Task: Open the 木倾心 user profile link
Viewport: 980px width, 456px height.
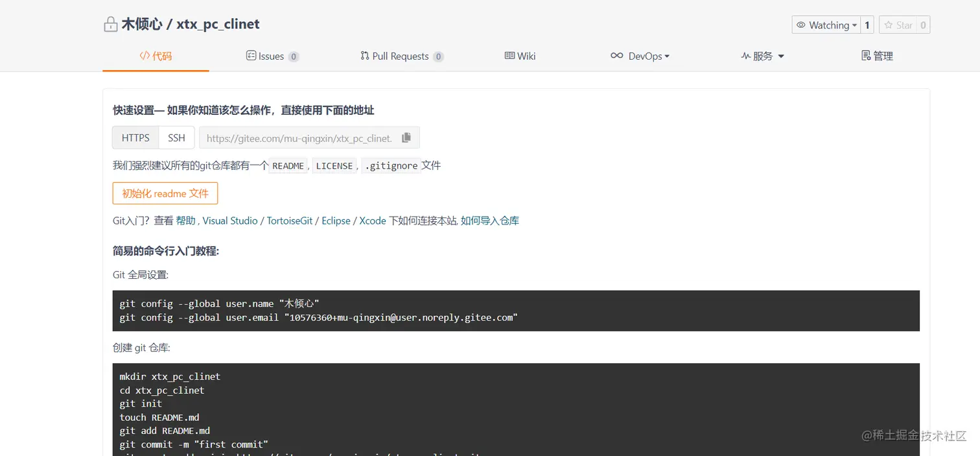Action: [x=141, y=25]
